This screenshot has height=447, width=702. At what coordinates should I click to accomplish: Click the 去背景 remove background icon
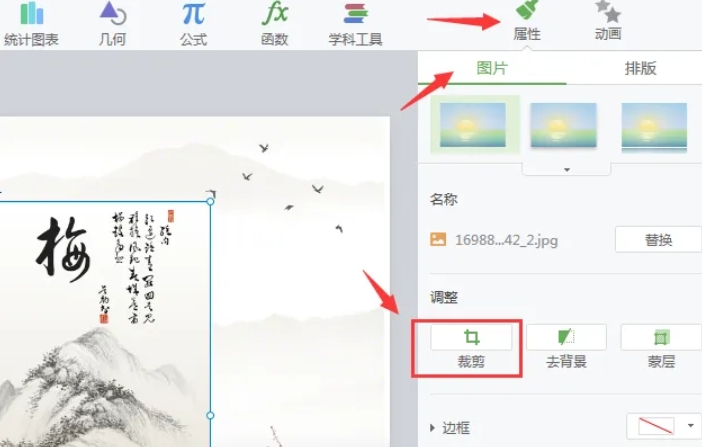tap(566, 337)
